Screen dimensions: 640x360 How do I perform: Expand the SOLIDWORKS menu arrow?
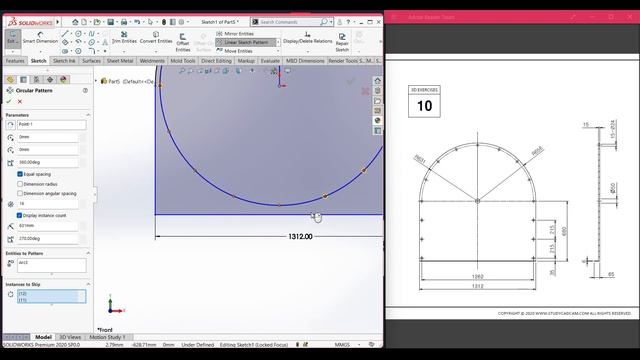tap(58, 22)
